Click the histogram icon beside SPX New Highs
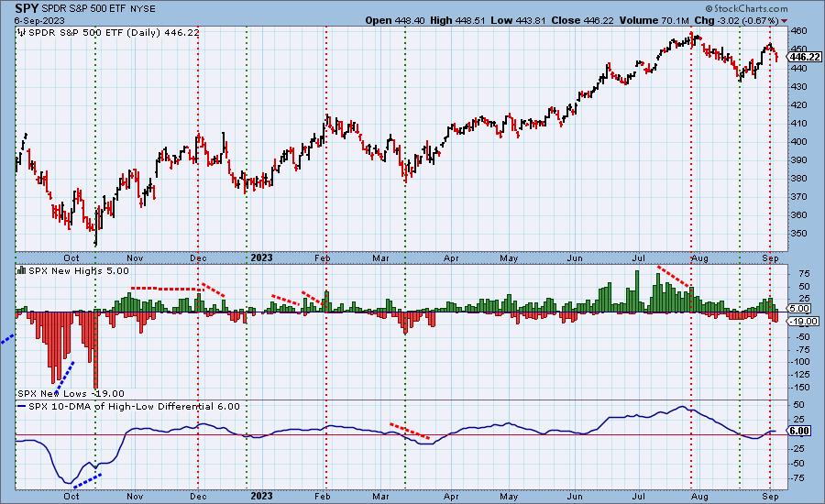 pyautogui.click(x=22, y=270)
